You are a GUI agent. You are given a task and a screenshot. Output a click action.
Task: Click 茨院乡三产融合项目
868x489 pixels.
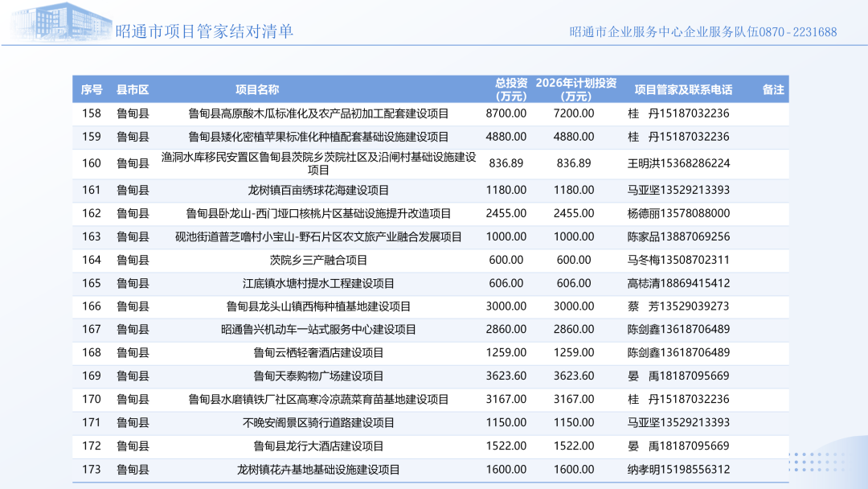318,260
